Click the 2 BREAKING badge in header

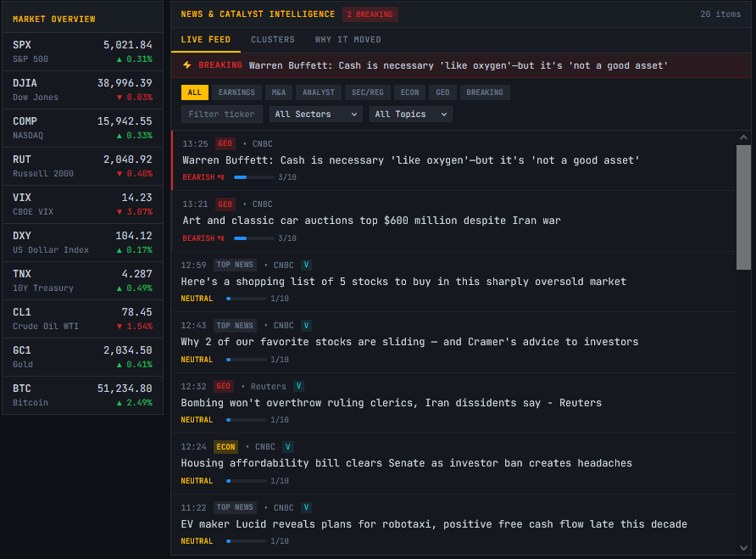(x=370, y=14)
